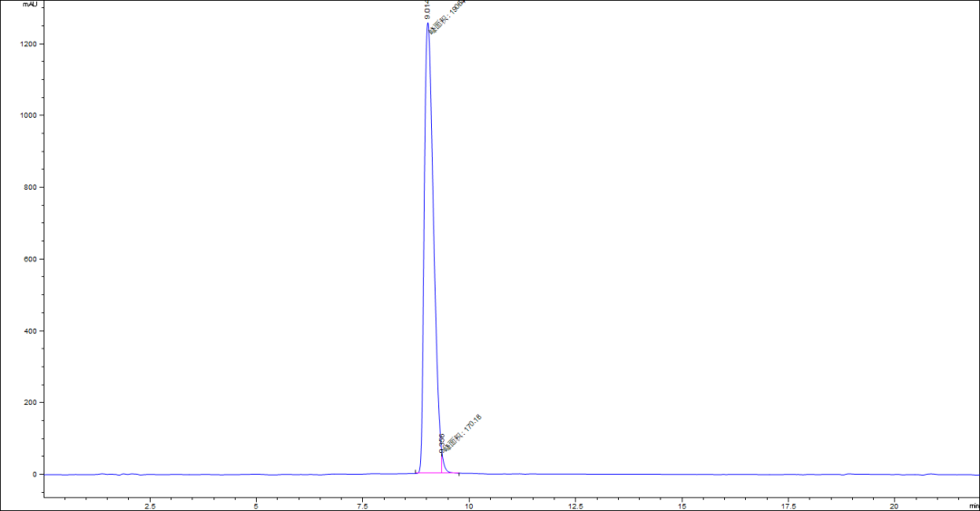980x511 pixels.
Task: Click the mAU y-axis unit label
Action: pos(30,5)
